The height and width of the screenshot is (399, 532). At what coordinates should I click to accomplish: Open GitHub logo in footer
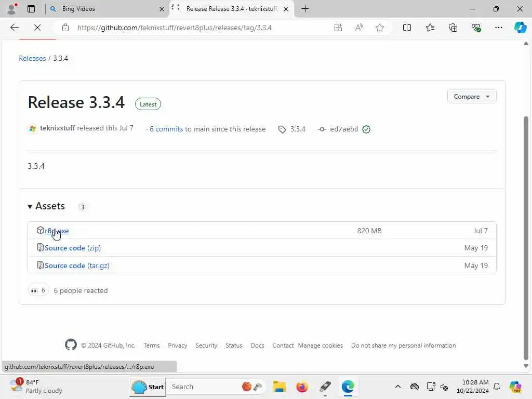click(x=71, y=345)
